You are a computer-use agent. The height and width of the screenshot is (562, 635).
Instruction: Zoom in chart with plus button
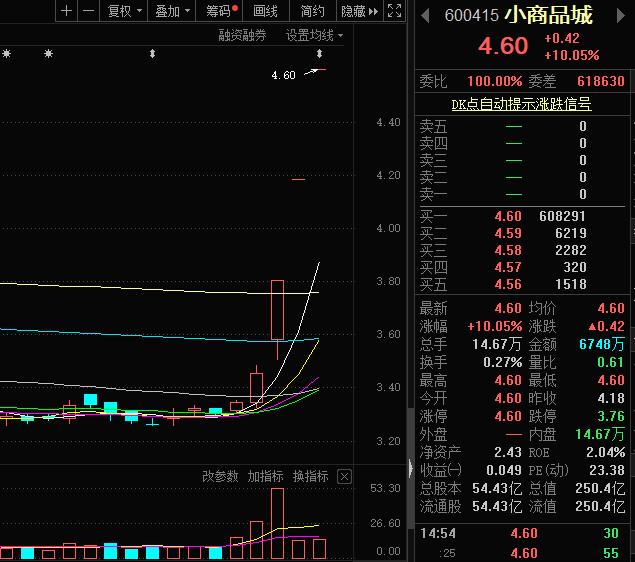point(66,11)
